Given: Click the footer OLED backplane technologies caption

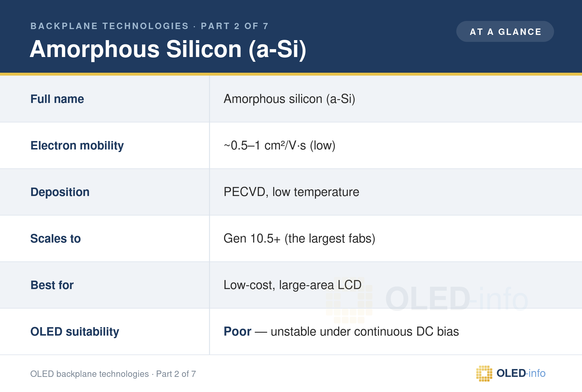Looking at the screenshot, I should coord(113,374).
